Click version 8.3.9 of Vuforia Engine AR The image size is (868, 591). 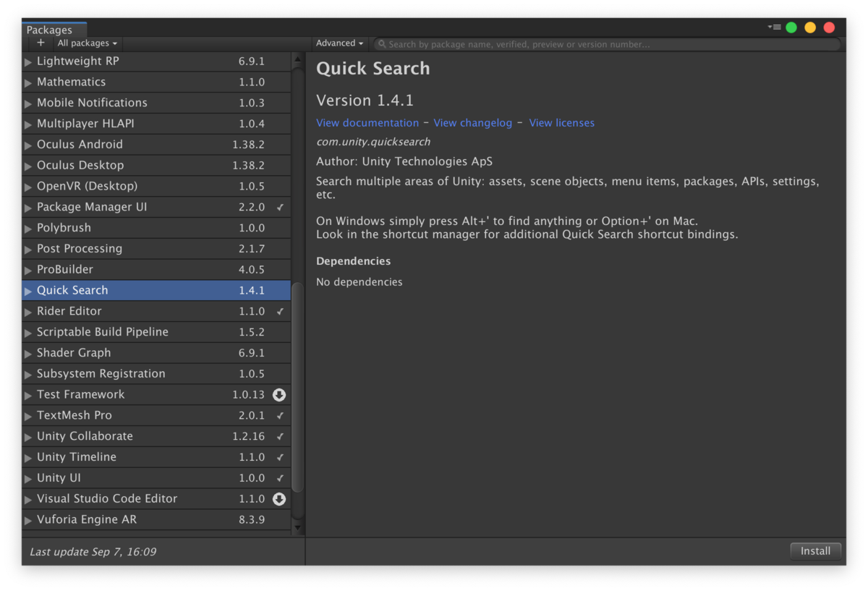pos(252,520)
